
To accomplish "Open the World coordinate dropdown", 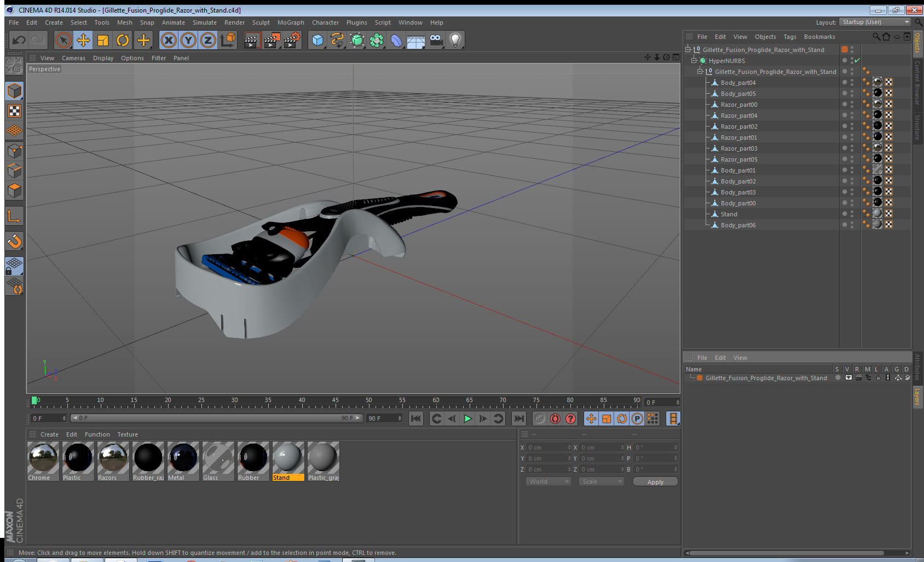I will 548,481.
